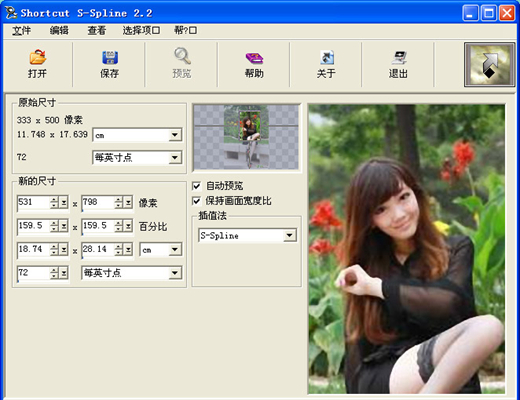The width and height of the screenshot is (520, 400).
Task: Click the Shortcut arrow logo button
Action: pos(489,65)
